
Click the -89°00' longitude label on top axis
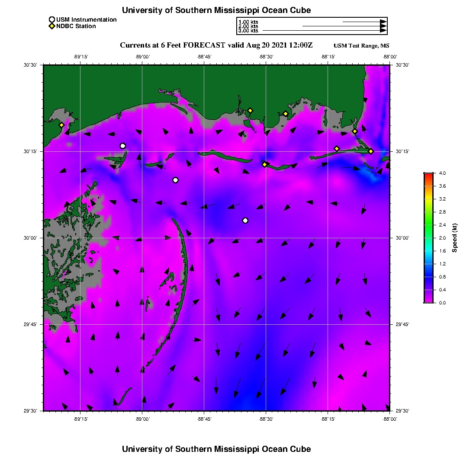pyautogui.click(x=142, y=57)
